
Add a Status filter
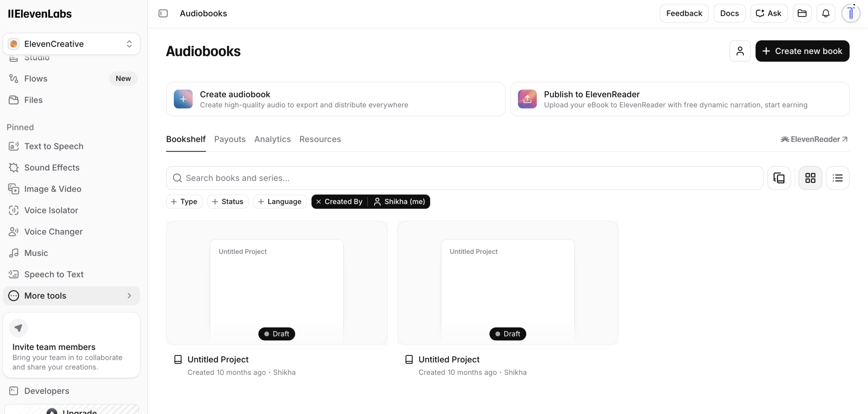pos(228,202)
